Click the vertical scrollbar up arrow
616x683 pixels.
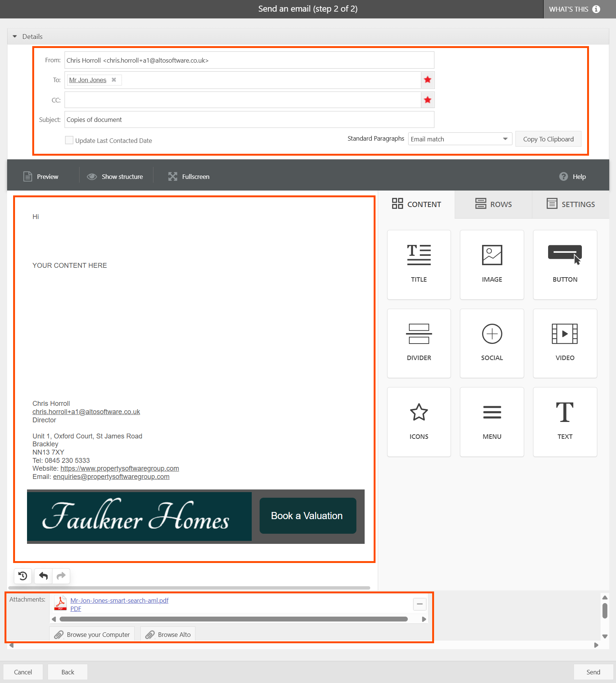pyautogui.click(x=605, y=597)
